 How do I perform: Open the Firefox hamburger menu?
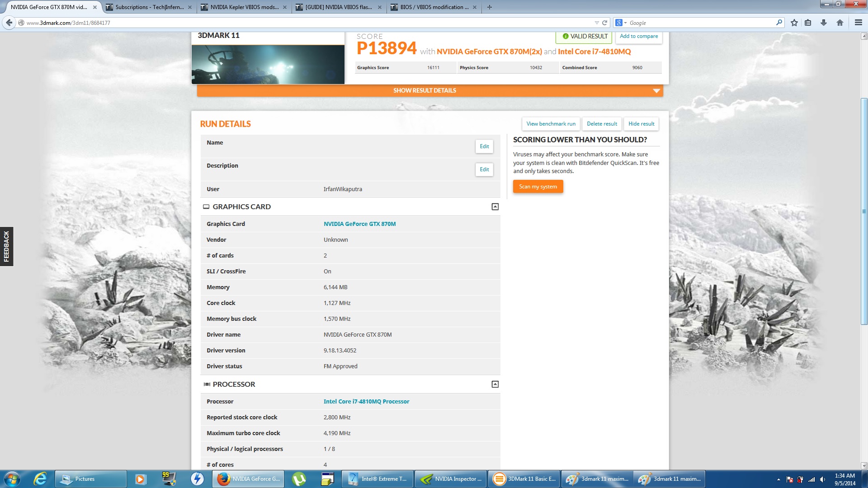[858, 23]
